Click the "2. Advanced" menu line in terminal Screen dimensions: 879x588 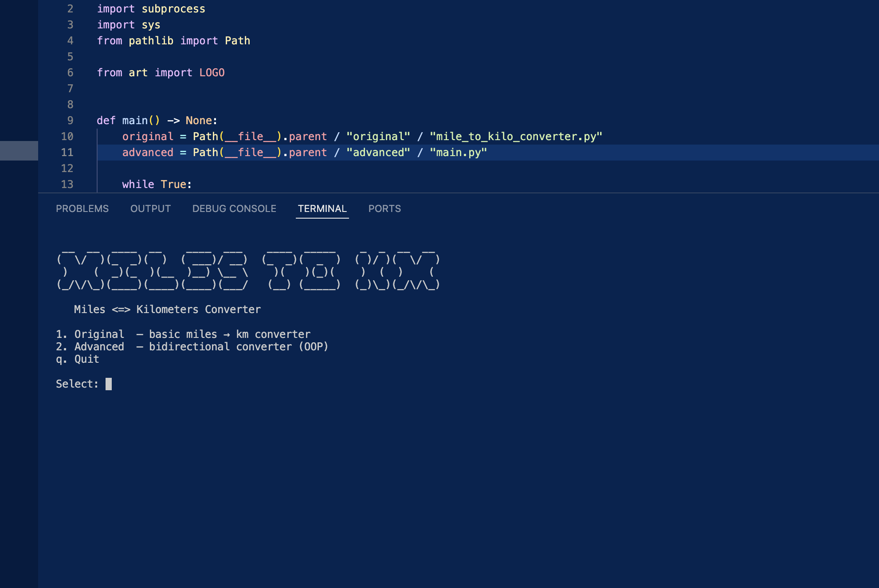[192, 347]
